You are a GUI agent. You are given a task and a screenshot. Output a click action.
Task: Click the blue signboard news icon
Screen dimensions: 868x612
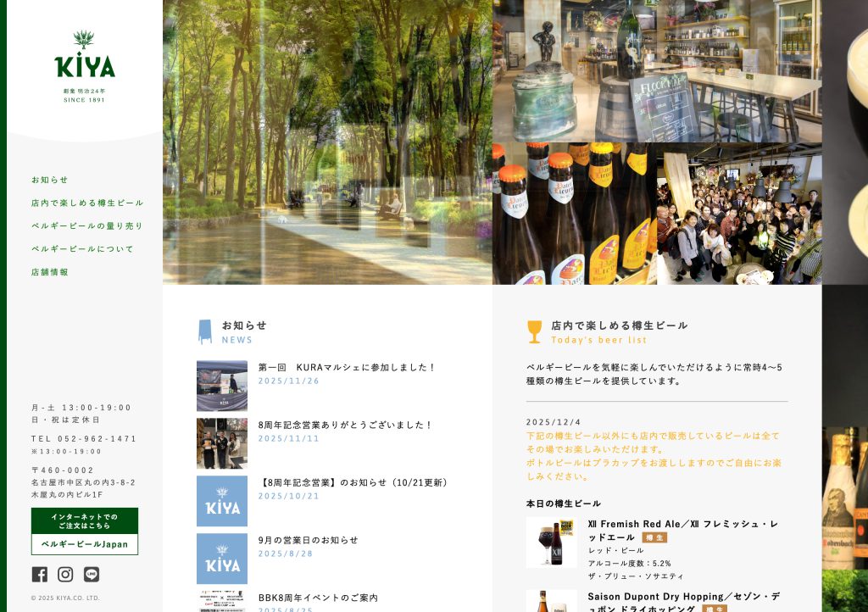(204, 331)
